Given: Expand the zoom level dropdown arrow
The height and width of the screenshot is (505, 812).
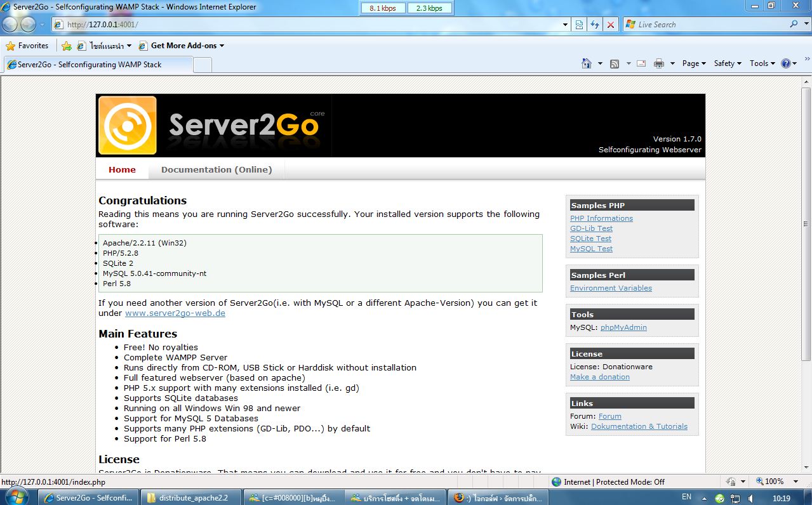Looking at the screenshot, I should tap(797, 482).
